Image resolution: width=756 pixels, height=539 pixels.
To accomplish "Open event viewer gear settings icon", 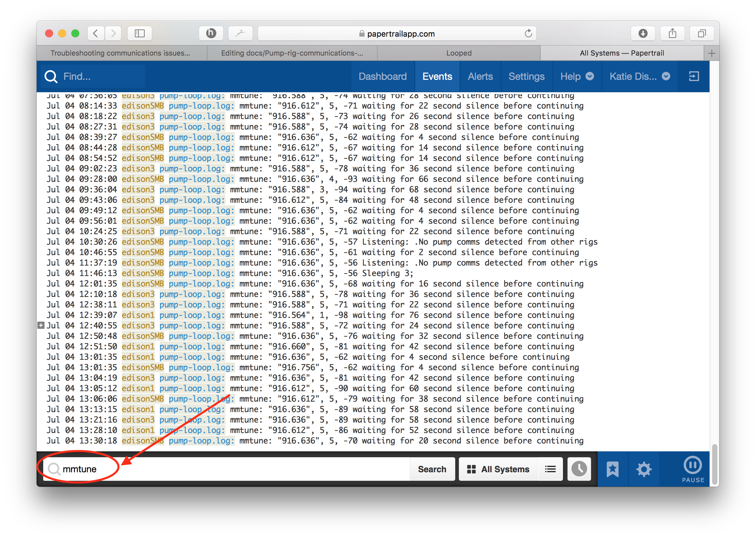I will (x=644, y=469).
